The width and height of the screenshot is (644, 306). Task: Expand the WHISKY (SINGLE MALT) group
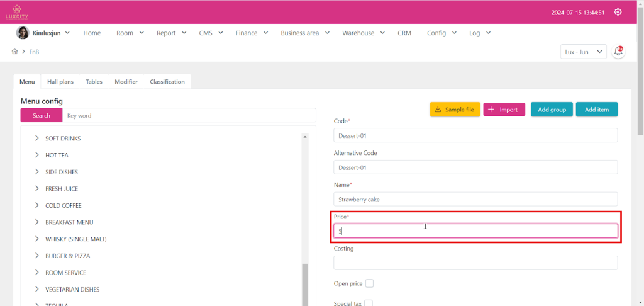pyautogui.click(x=37, y=239)
